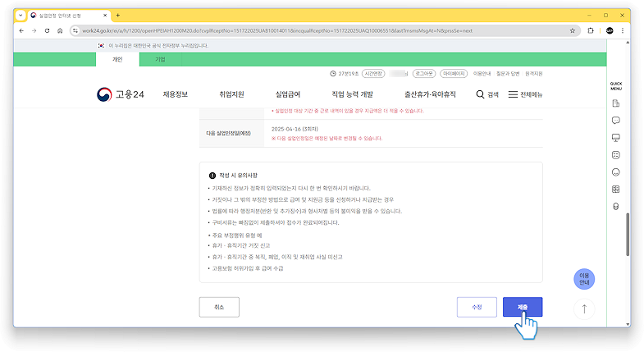Switch to the 기업 tab
This screenshot has height=352, width=644.
point(160,60)
